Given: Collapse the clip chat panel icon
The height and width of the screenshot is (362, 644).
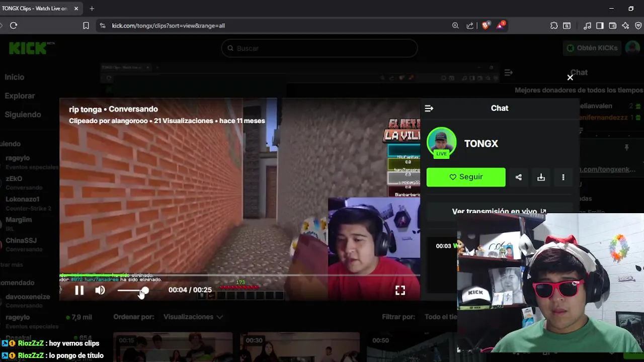Looking at the screenshot, I should [x=429, y=108].
